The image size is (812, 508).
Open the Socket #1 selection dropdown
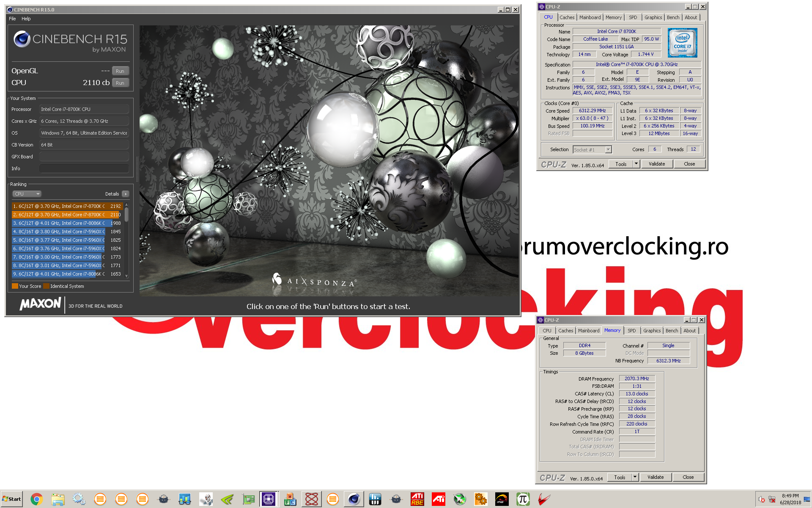point(592,149)
